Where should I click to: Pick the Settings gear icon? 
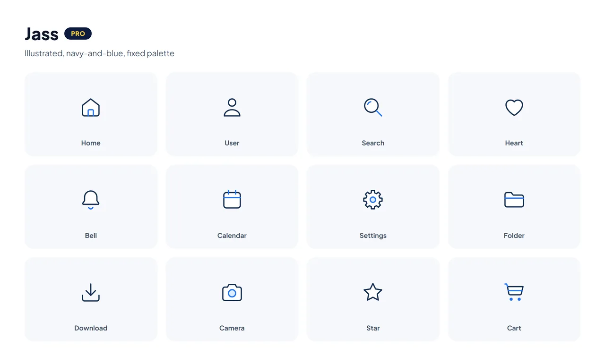[x=373, y=200]
